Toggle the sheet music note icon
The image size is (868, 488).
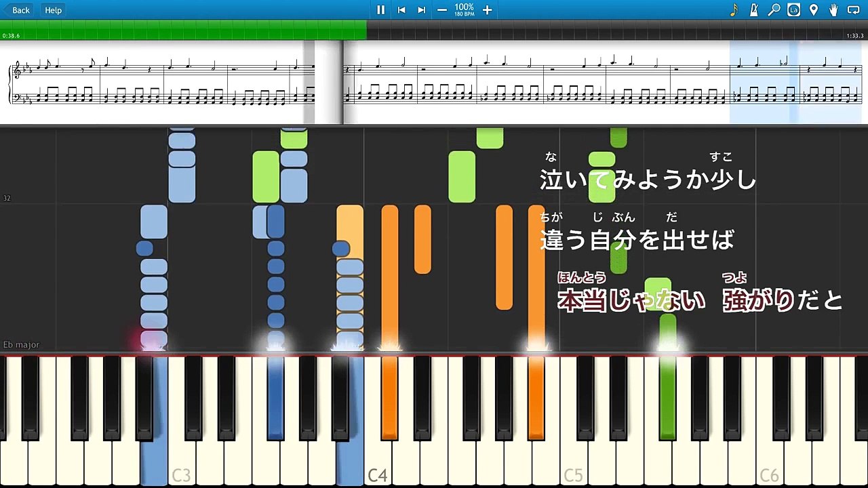[734, 10]
